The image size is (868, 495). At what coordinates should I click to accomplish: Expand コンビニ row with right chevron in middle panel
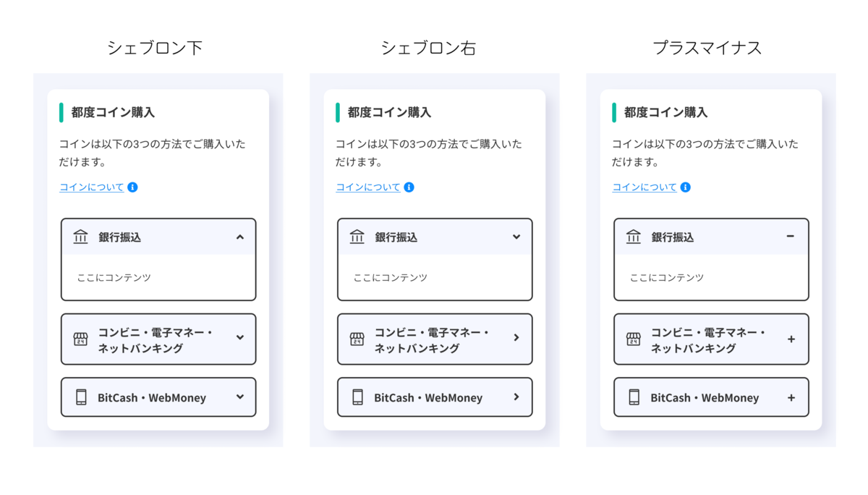[x=516, y=337]
